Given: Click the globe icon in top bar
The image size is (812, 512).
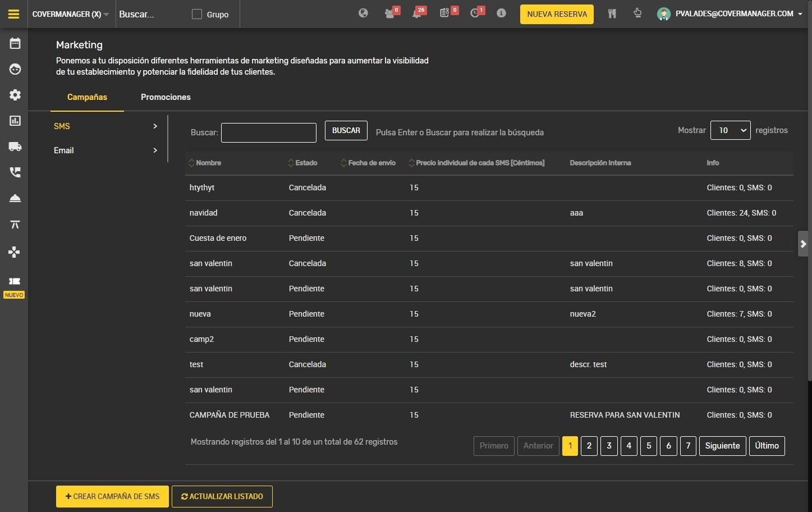Looking at the screenshot, I should point(363,13).
